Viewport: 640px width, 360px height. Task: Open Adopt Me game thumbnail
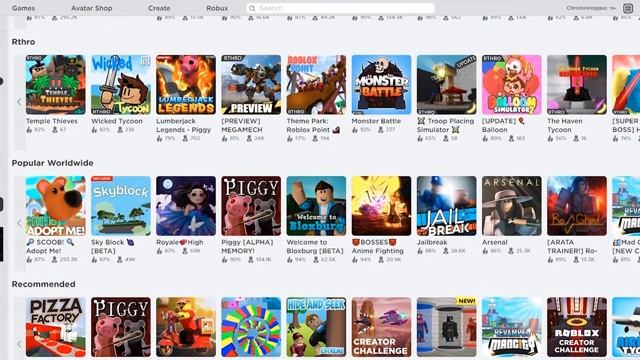point(56,206)
